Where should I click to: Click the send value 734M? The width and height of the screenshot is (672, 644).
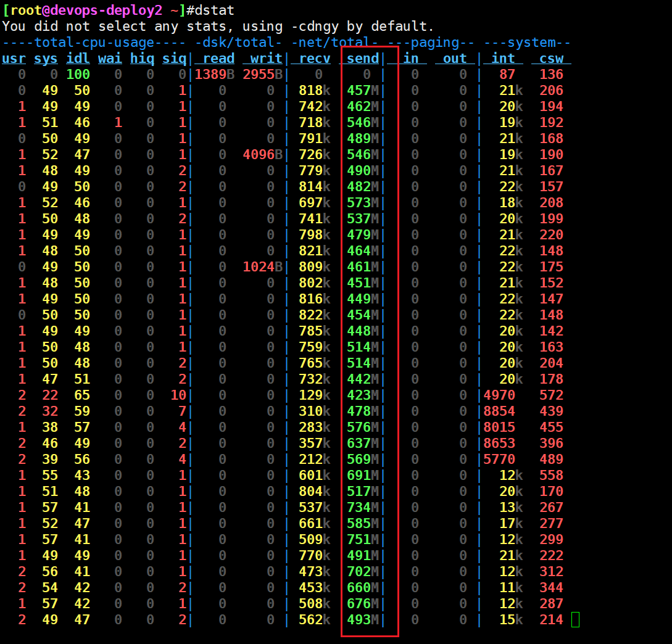(363, 507)
